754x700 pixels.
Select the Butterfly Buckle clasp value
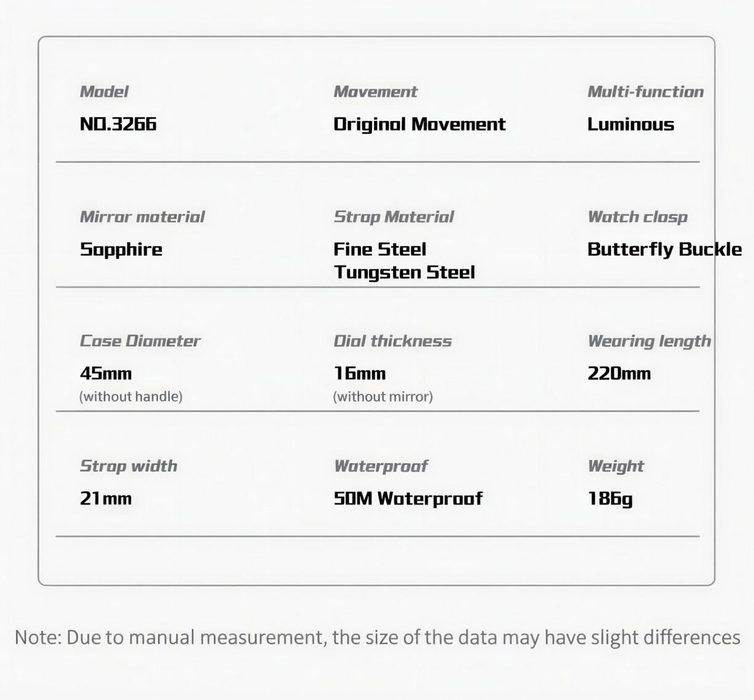[x=664, y=249]
